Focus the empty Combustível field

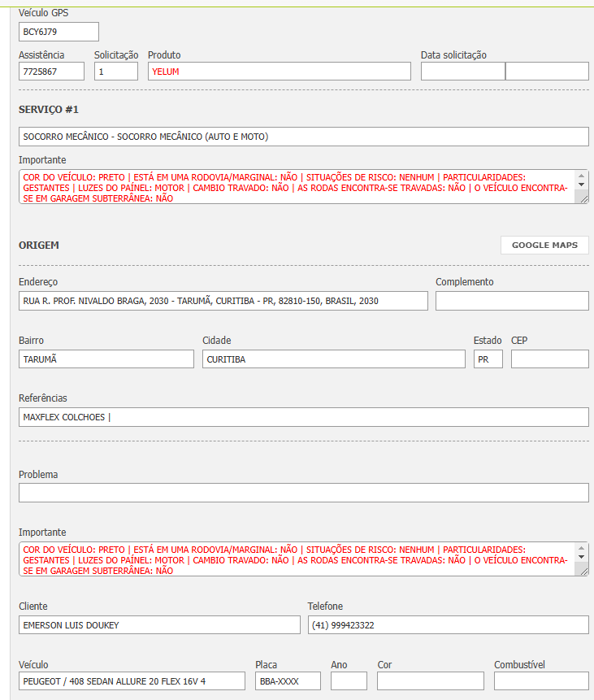click(x=541, y=681)
